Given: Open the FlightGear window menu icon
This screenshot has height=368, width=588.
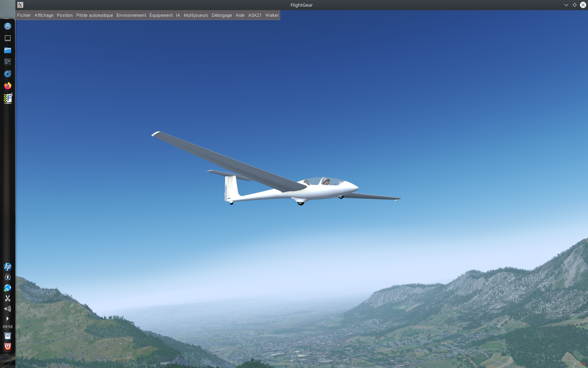Looking at the screenshot, I should (20, 5).
